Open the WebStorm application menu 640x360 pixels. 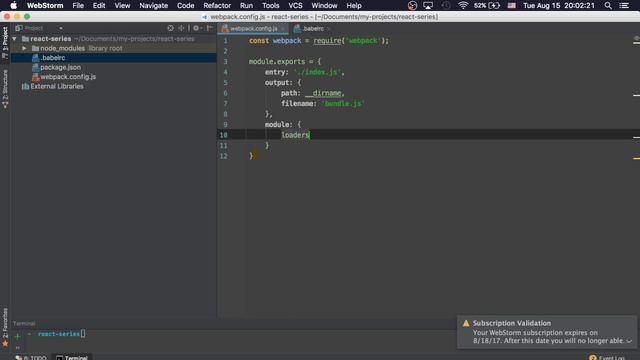45,6
